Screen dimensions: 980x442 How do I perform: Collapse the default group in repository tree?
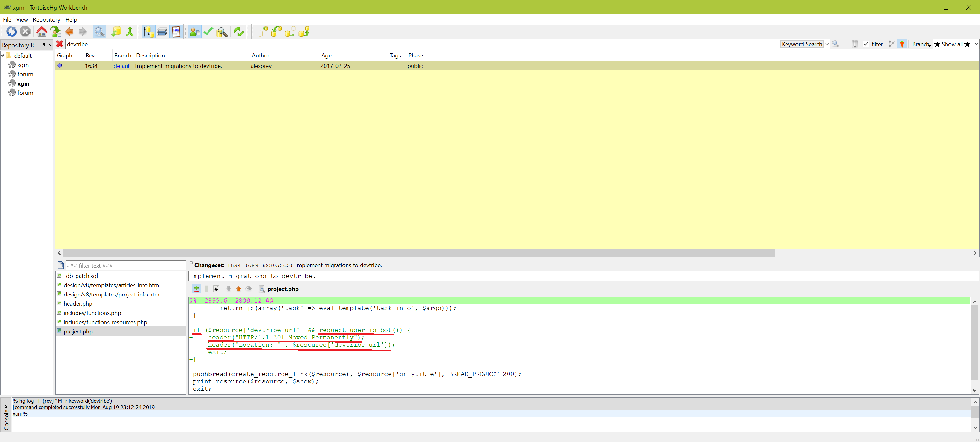click(x=3, y=56)
